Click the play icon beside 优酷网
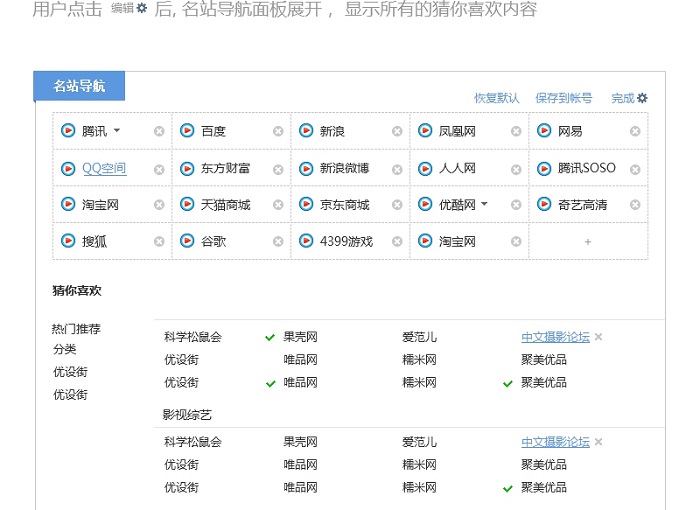700x510 pixels. [425, 204]
